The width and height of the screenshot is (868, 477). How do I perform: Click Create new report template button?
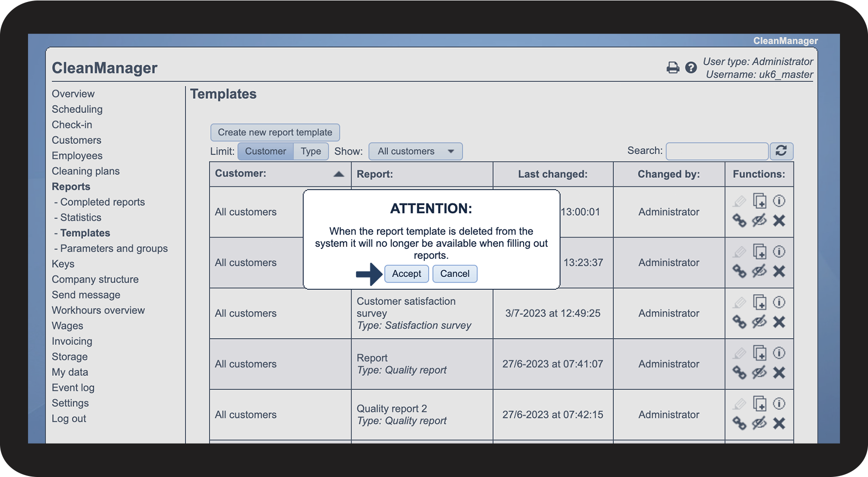275,132
